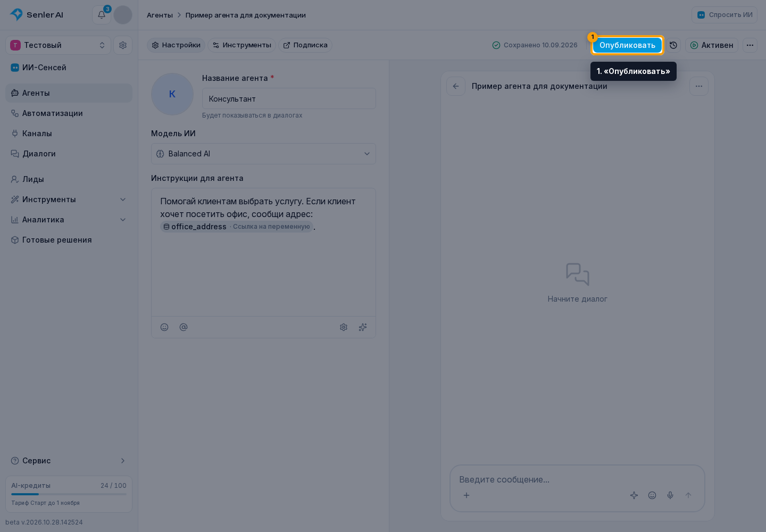Click AI-кредиты progress bar
766x532 pixels.
(69, 494)
